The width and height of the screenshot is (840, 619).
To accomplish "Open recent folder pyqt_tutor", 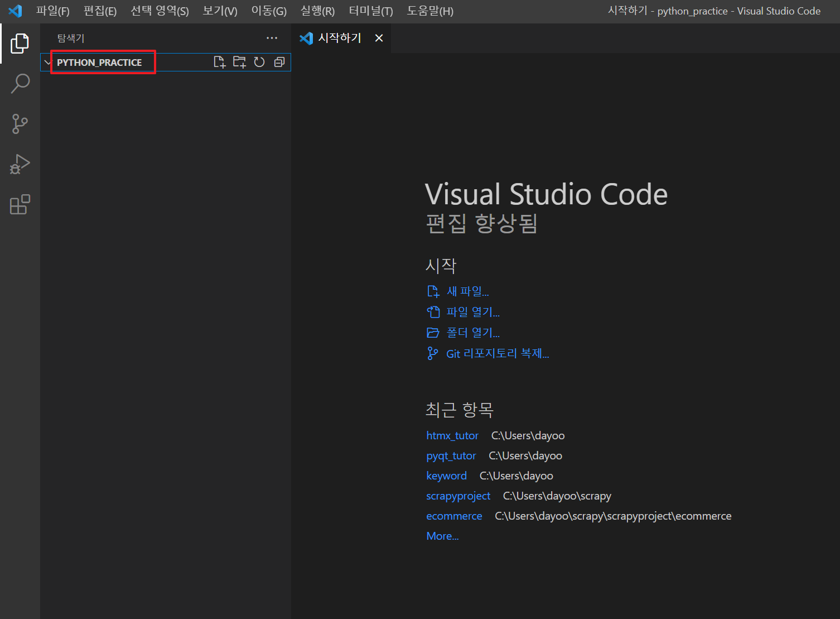I will coord(451,455).
